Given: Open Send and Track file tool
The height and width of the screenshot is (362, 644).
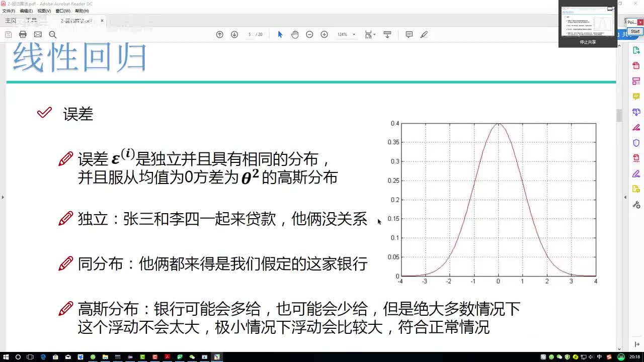Looking at the screenshot, I should 636,189.
